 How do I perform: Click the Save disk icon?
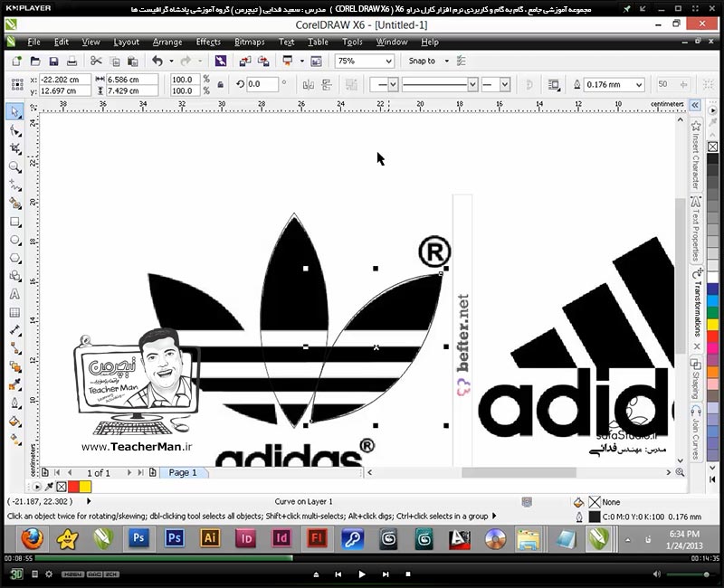(x=53, y=61)
